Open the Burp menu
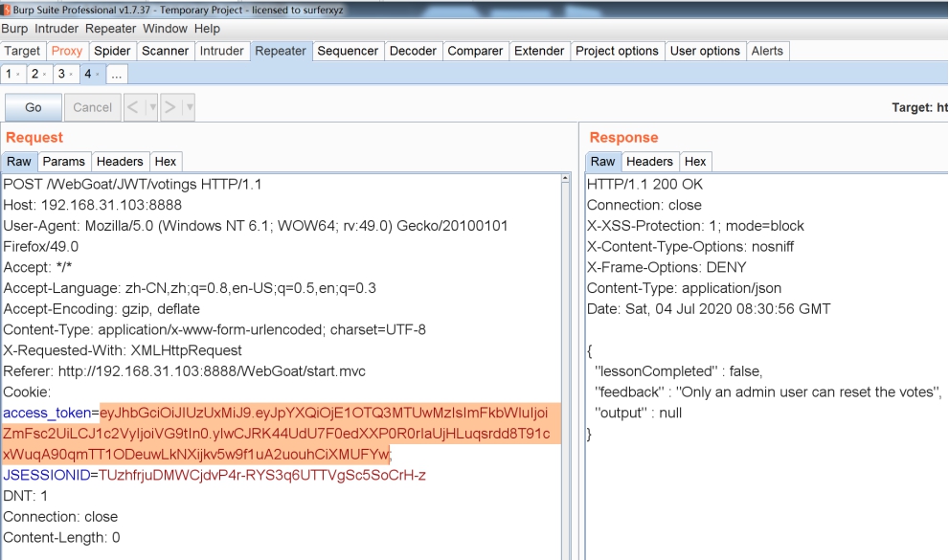The height and width of the screenshot is (560, 949). click(14, 29)
